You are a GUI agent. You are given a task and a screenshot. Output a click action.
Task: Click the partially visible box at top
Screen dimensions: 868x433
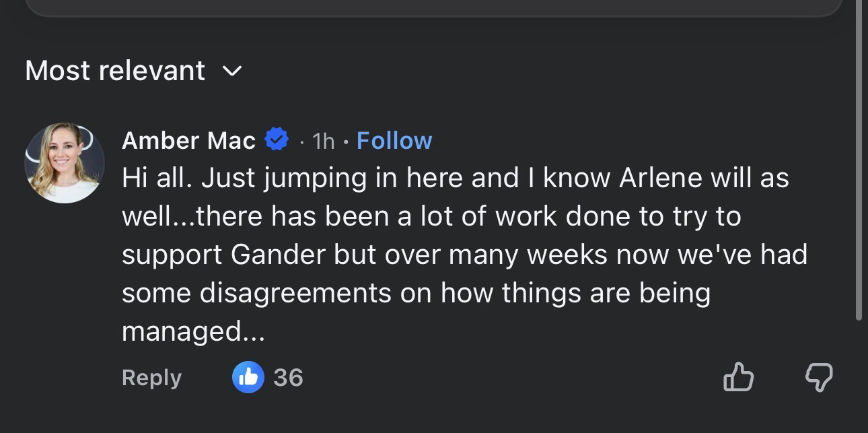click(433, 7)
